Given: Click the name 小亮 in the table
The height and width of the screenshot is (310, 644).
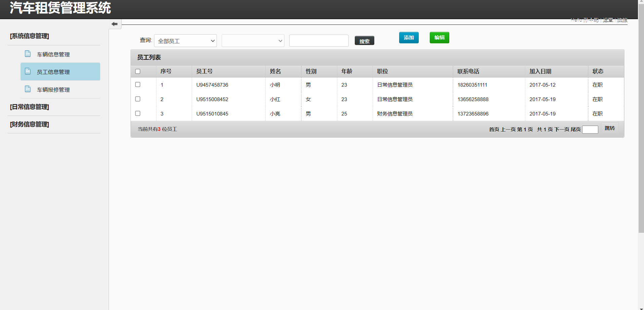Looking at the screenshot, I should point(275,114).
